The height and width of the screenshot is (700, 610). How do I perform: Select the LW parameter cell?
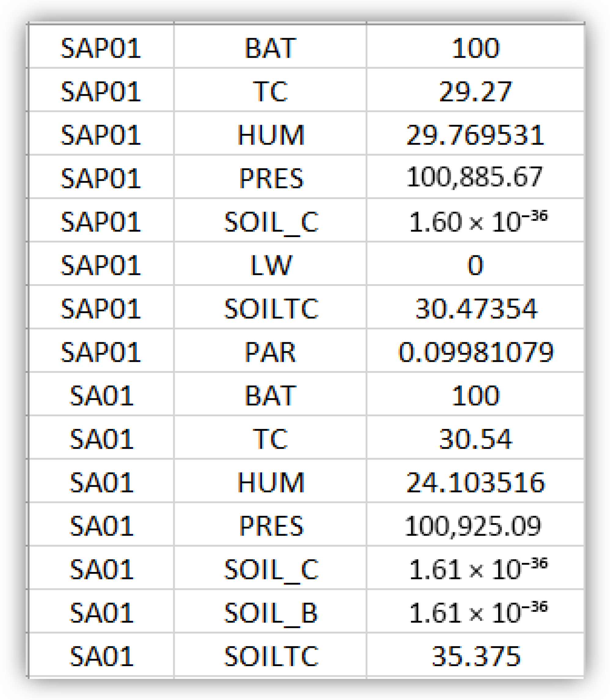pyautogui.click(x=270, y=265)
